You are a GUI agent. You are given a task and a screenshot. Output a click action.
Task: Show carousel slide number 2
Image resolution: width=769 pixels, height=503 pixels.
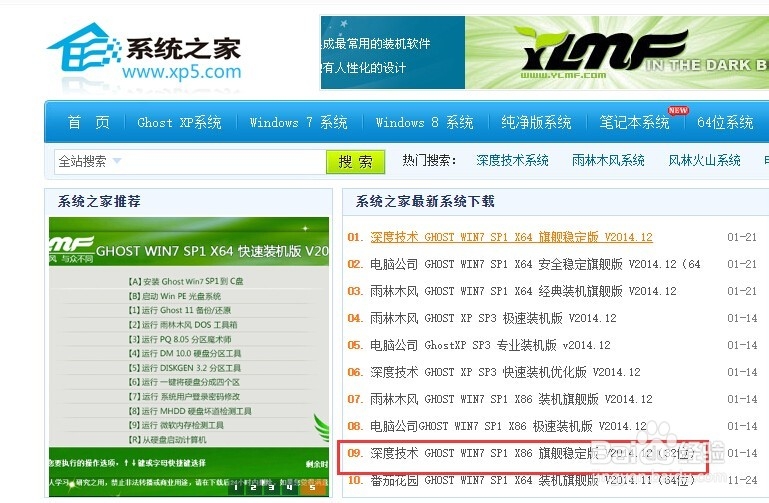click(x=253, y=487)
